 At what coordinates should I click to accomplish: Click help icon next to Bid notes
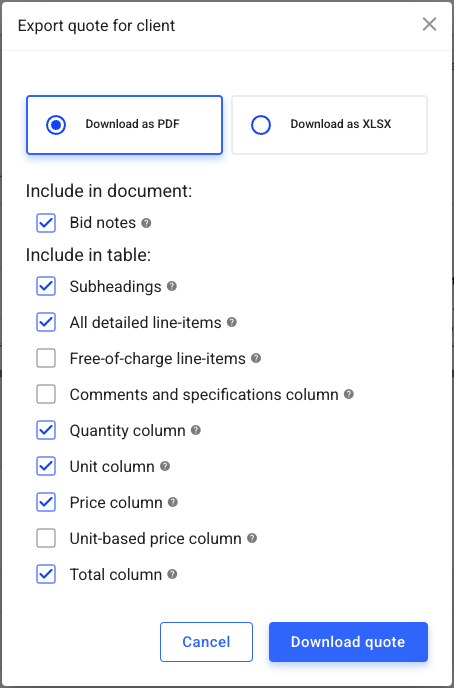146,223
